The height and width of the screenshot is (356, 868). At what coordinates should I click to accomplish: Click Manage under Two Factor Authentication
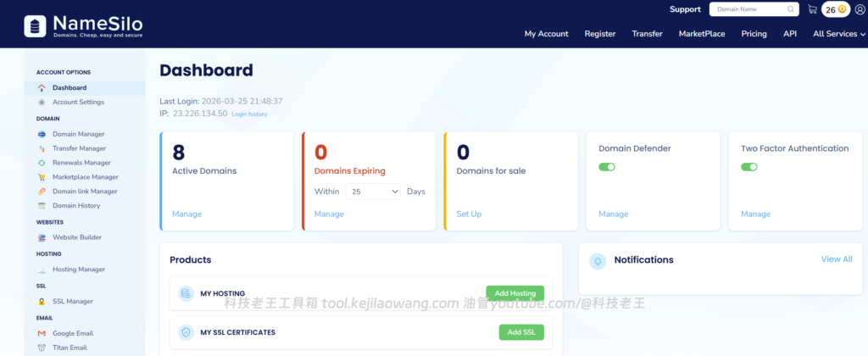(x=755, y=214)
